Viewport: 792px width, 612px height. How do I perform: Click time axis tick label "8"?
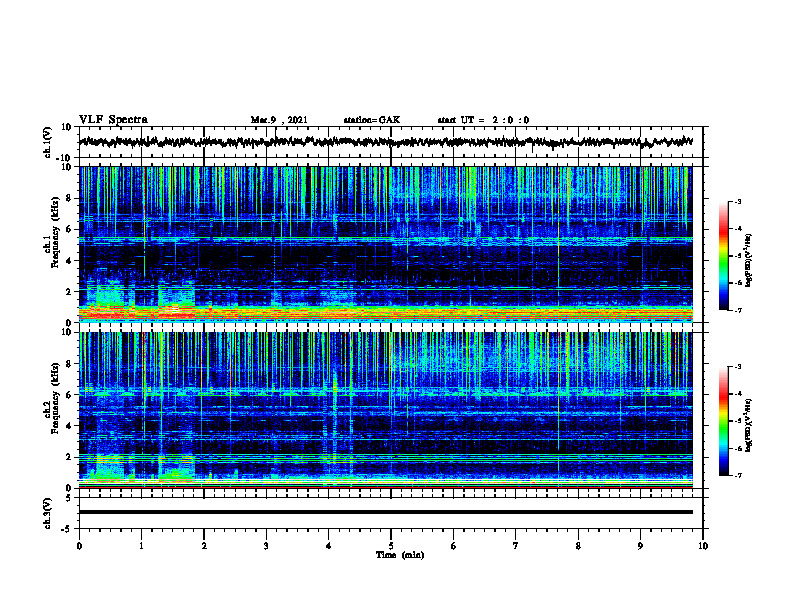[578, 546]
